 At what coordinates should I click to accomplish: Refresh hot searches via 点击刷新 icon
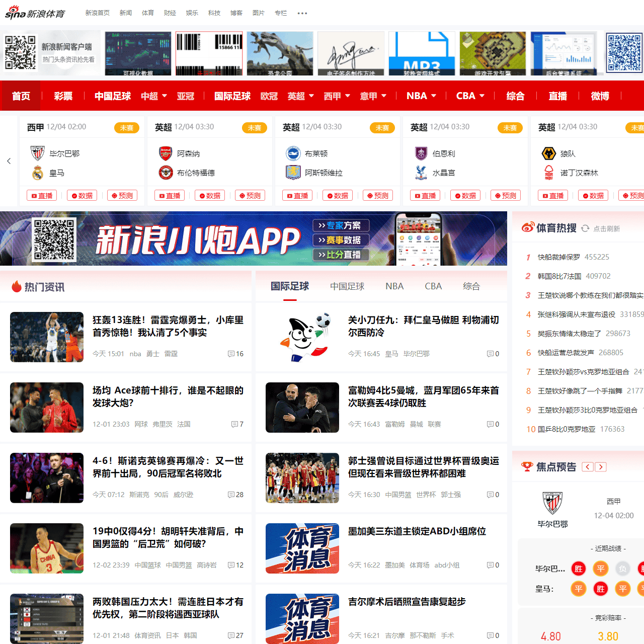tap(585, 228)
